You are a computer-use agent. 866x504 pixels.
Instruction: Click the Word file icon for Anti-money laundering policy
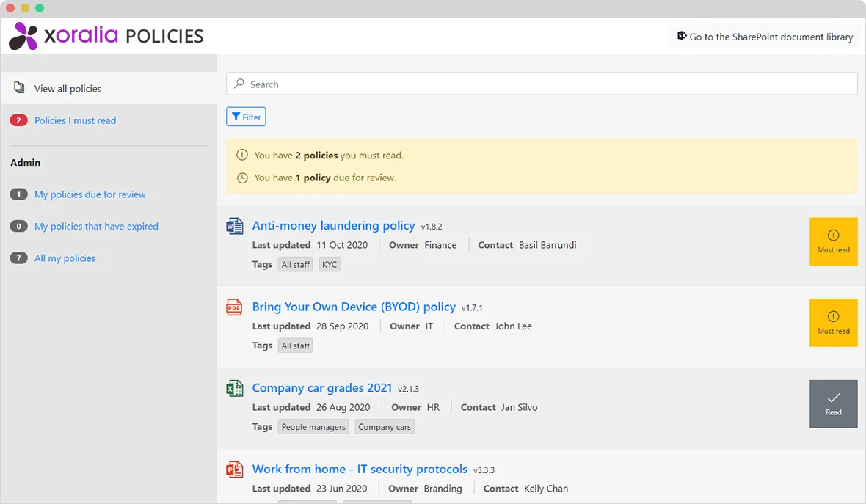pyautogui.click(x=234, y=226)
